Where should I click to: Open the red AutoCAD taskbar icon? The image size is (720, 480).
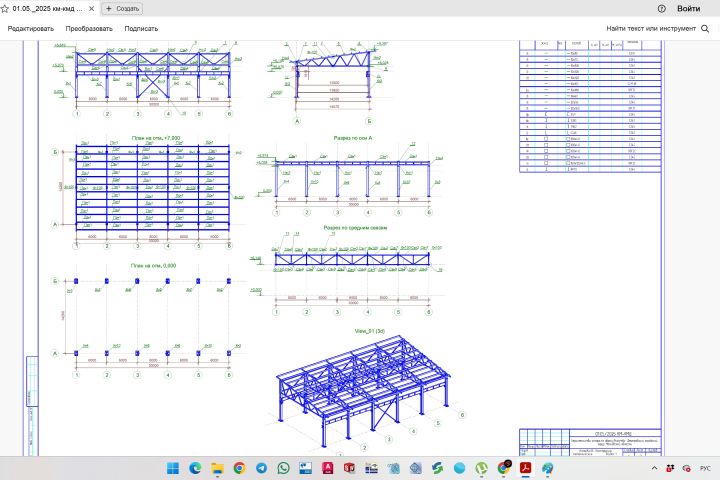327,468
